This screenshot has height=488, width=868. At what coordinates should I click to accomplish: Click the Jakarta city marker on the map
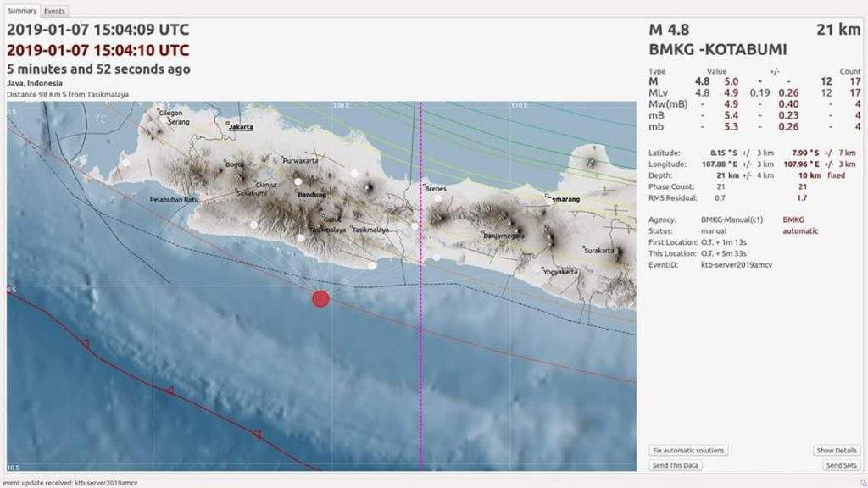click(227, 124)
